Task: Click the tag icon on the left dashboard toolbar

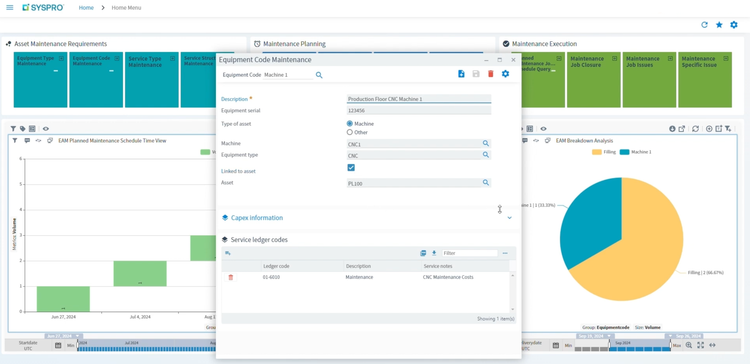Action: click(22, 129)
